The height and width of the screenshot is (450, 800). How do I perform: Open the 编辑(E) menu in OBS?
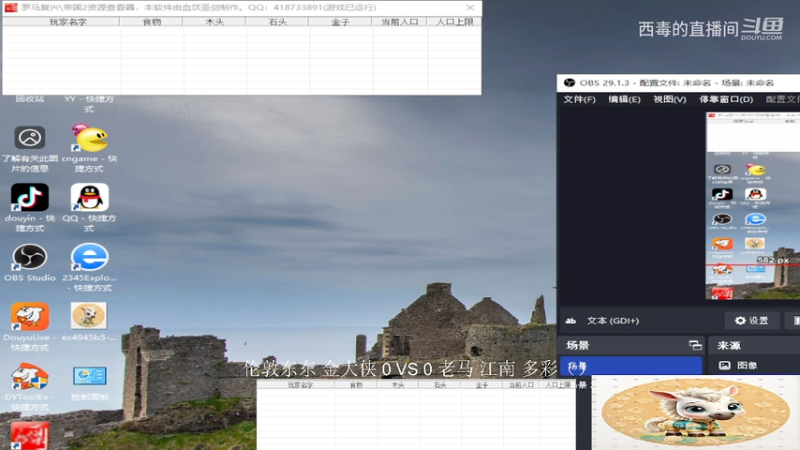pos(624,99)
